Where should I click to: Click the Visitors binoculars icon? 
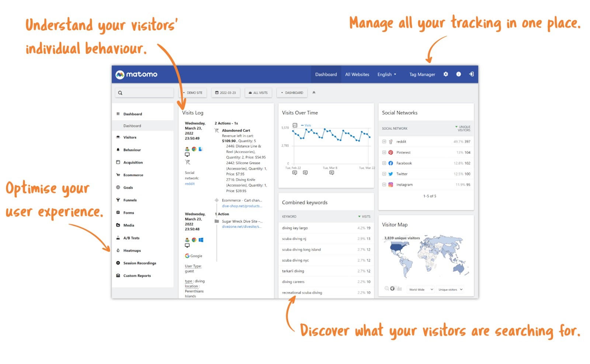tap(118, 137)
